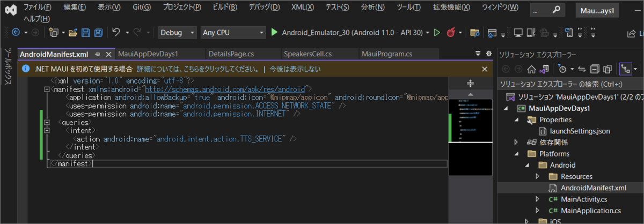
Task: Click the Start Without Debugging outline play icon
Action: pyautogui.click(x=437, y=33)
